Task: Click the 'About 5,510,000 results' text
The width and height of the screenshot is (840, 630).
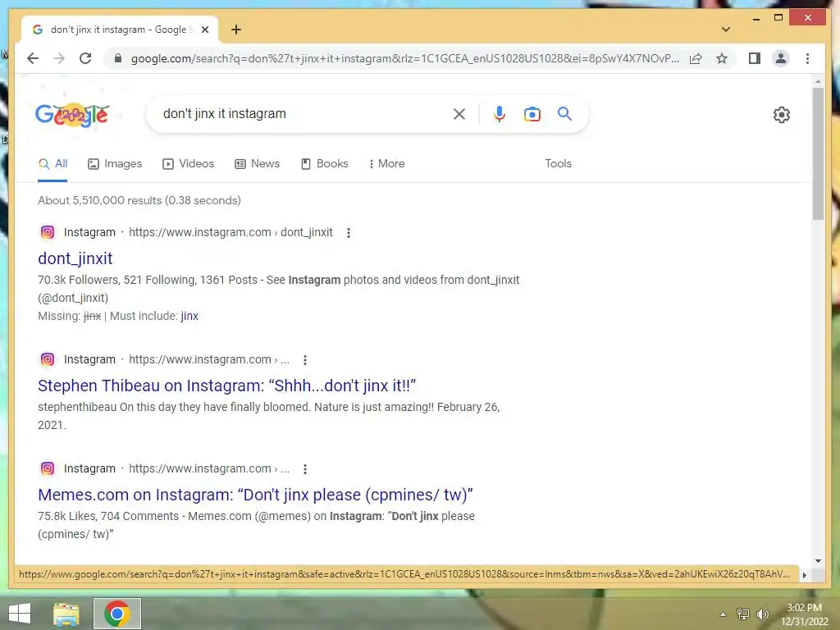Action: [x=139, y=200]
